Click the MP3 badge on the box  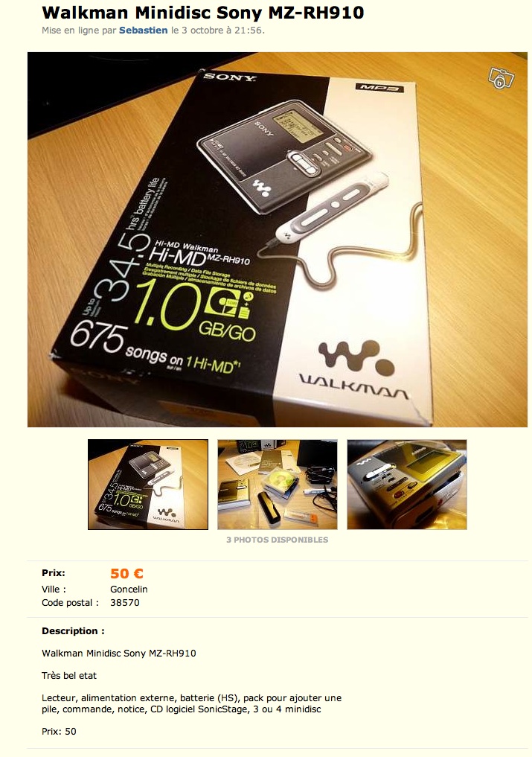click(x=379, y=87)
